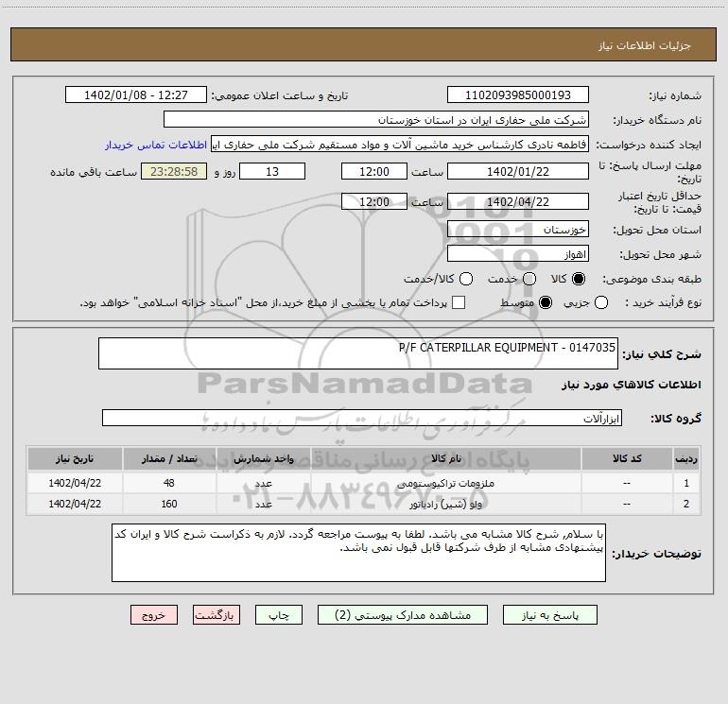Screen dimensions: 728x704
Task: Click the delivery province field خوزستان
Action: point(518,230)
